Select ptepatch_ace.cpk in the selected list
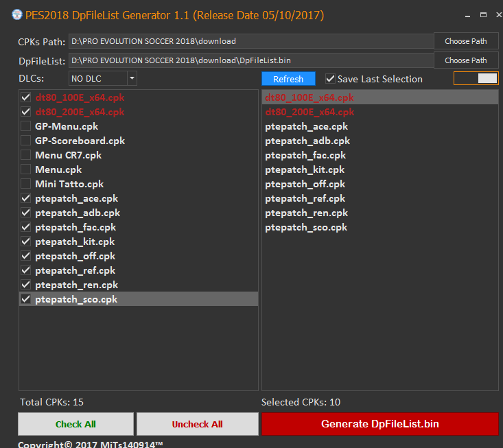The width and height of the screenshot is (503, 448). pyautogui.click(x=380, y=126)
